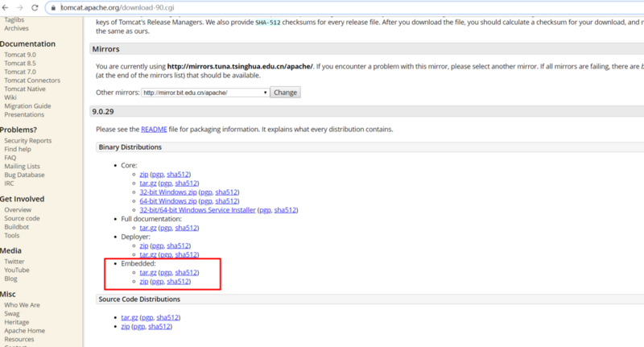644x347 pixels.
Task: Open Security Reports sidebar link
Action: tap(28, 140)
